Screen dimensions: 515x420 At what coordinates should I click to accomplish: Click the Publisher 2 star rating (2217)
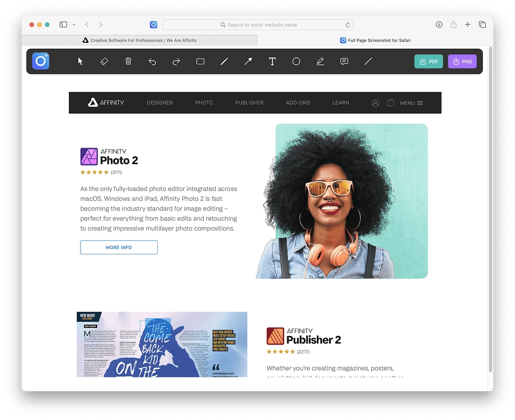coord(288,352)
